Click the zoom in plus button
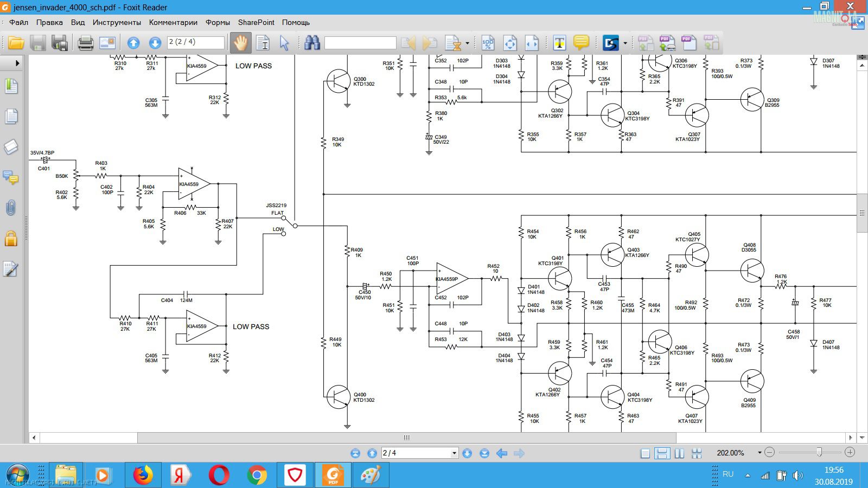The image size is (868, 488). tap(850, 452)
